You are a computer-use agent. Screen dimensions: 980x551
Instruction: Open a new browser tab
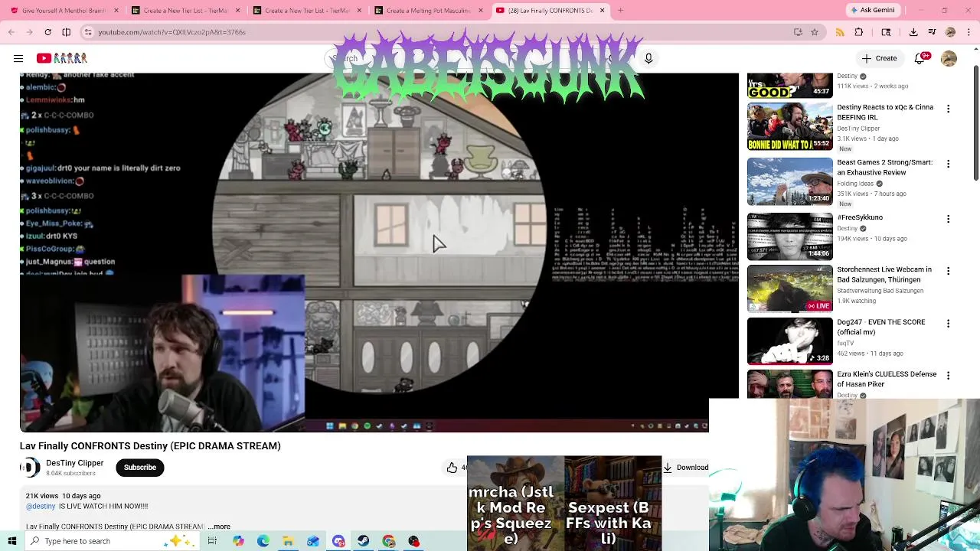click(x=621, y=10)
